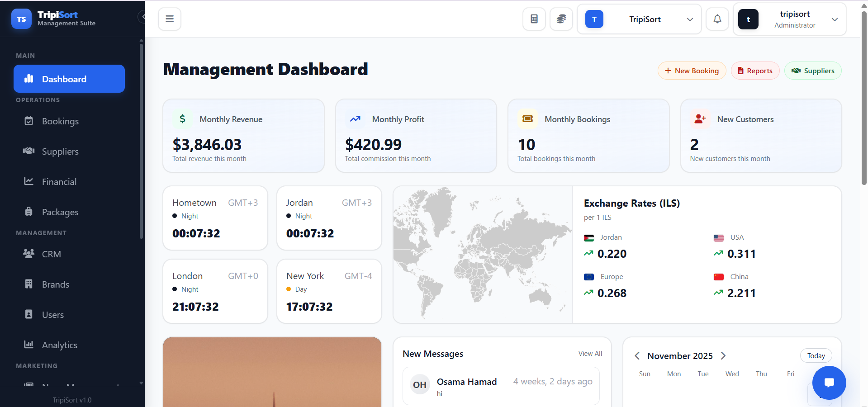Image resolution: width=868 pixels, height=407 pixels.
Task: Open the hamburger menu icon
Action: (169, 19)
